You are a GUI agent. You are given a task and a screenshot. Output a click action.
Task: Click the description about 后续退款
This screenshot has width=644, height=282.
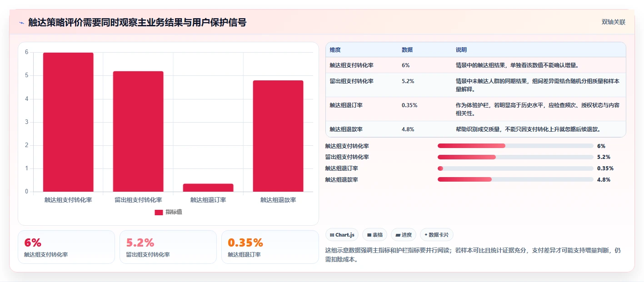tap(529, 129)
